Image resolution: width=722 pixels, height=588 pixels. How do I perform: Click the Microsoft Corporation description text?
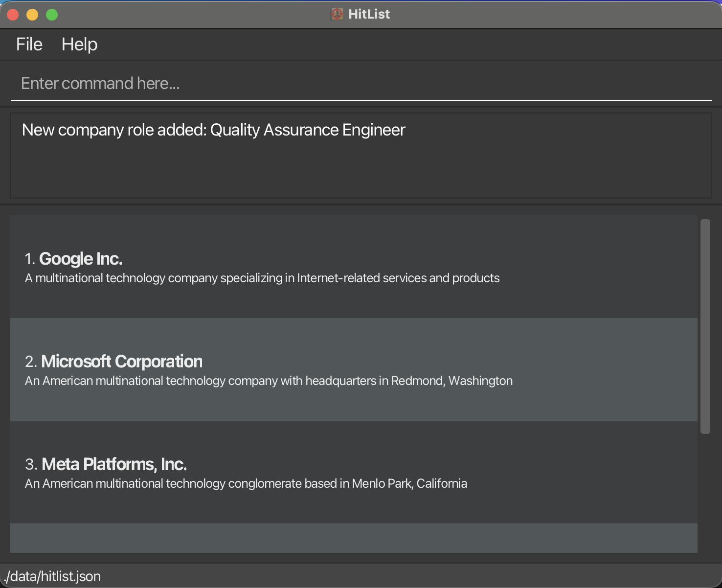(268, 381)
